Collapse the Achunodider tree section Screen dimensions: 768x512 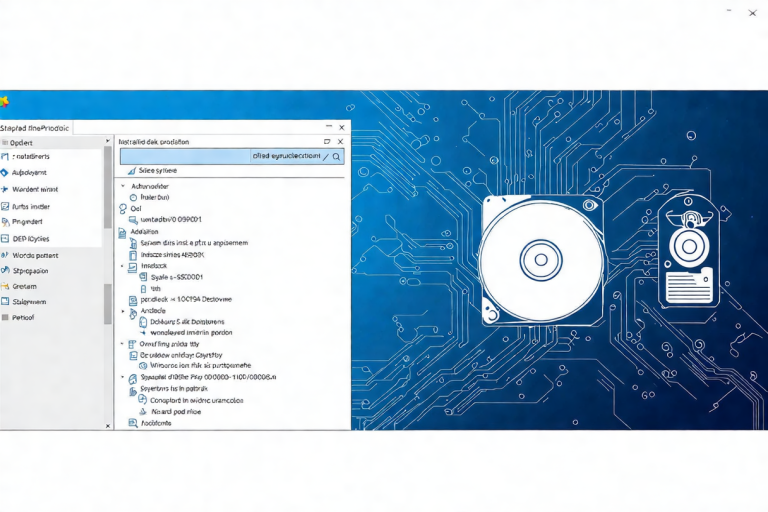pos(123,186)
